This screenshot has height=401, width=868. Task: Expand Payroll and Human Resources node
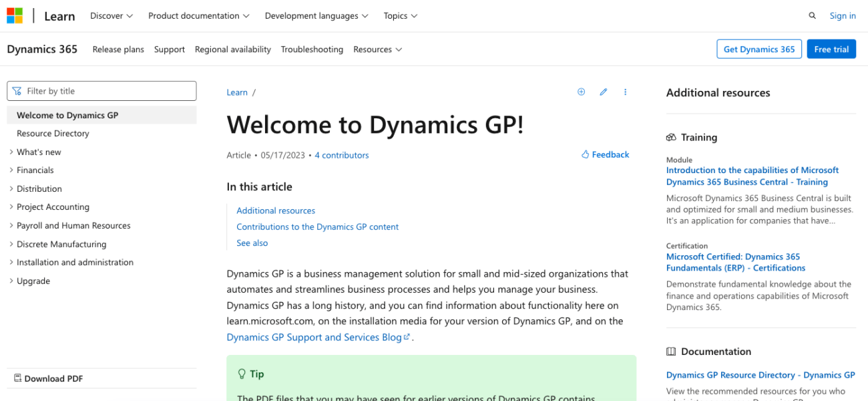11,226
